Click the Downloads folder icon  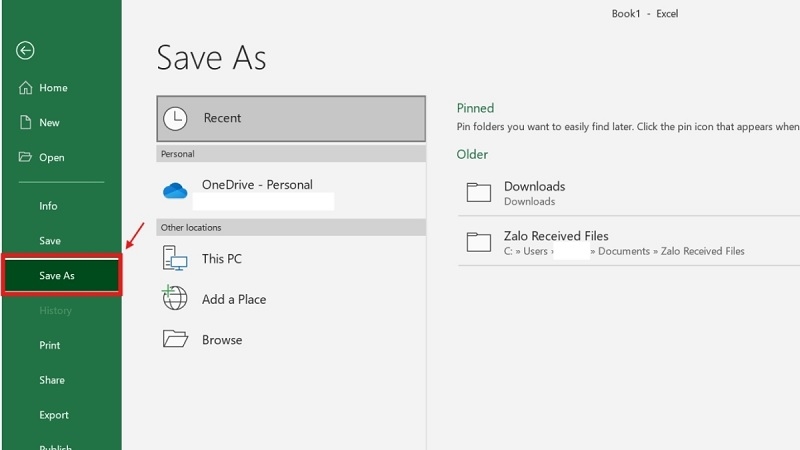pyautogui.click(x=479, y=192)
